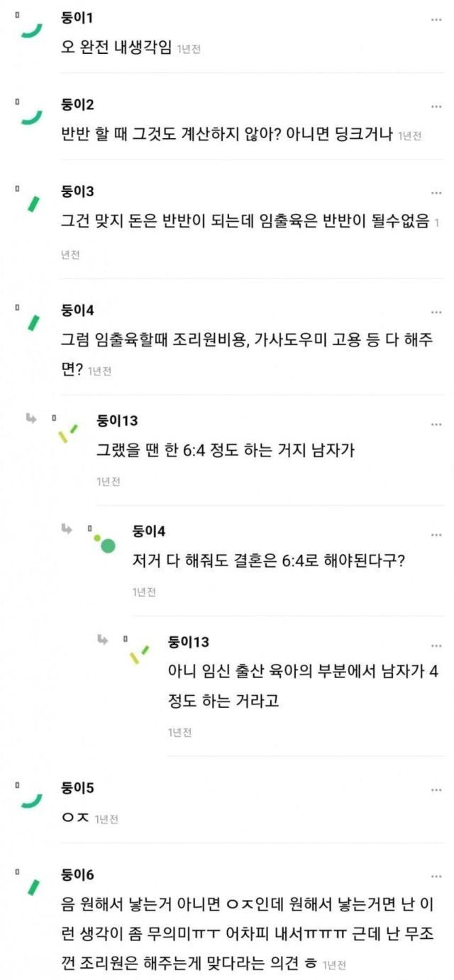Click reply arrow beside '그랬을 땐' comment
454x980 pixels.
tap(31, 419)
